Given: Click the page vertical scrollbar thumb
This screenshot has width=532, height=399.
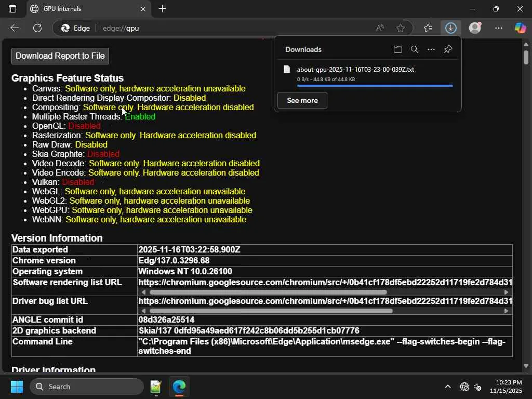Looking at the screenshot, I should (526, 57).
